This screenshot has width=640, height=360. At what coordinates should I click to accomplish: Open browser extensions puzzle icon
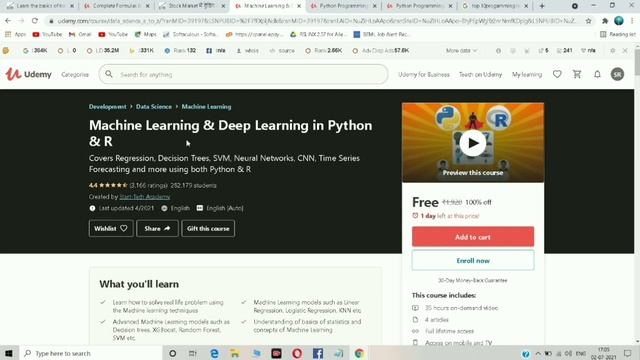click(605, 21)
